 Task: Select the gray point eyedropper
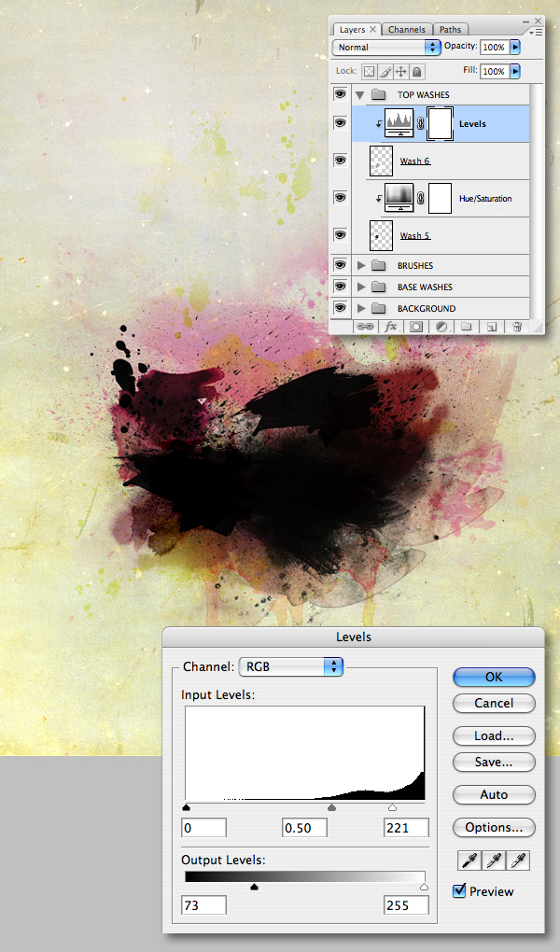pos(494,860)
